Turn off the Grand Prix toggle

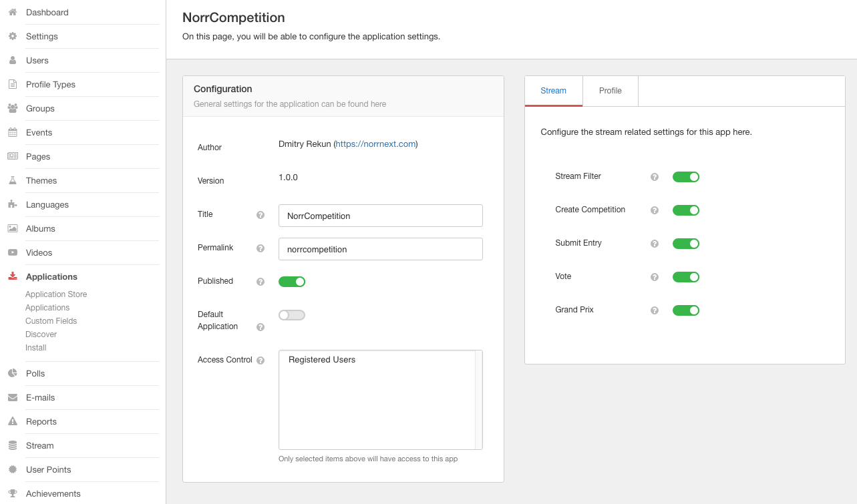point(686,310)
